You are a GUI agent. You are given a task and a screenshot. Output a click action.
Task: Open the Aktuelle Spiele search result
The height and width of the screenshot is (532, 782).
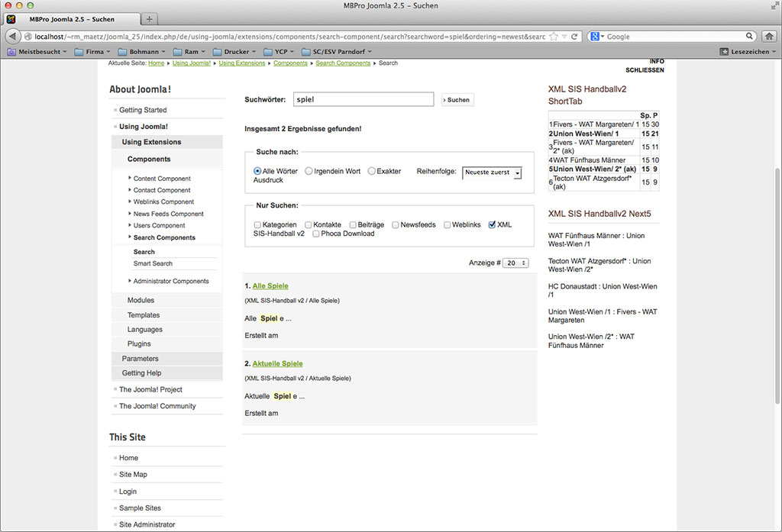click(277, 363)
